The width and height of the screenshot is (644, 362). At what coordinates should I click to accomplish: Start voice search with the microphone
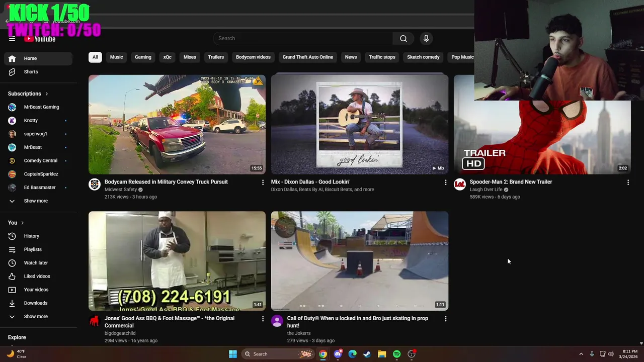(x=426, y=39)
